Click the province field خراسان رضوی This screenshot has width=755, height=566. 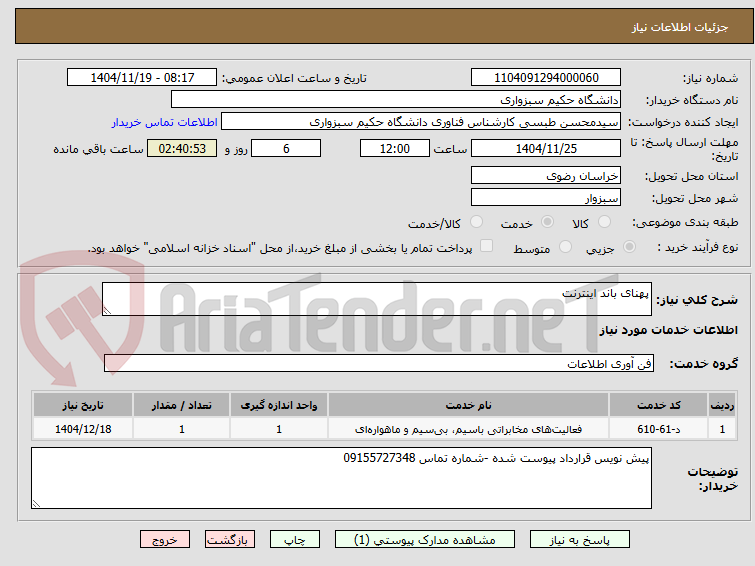(x=546, y=176)
